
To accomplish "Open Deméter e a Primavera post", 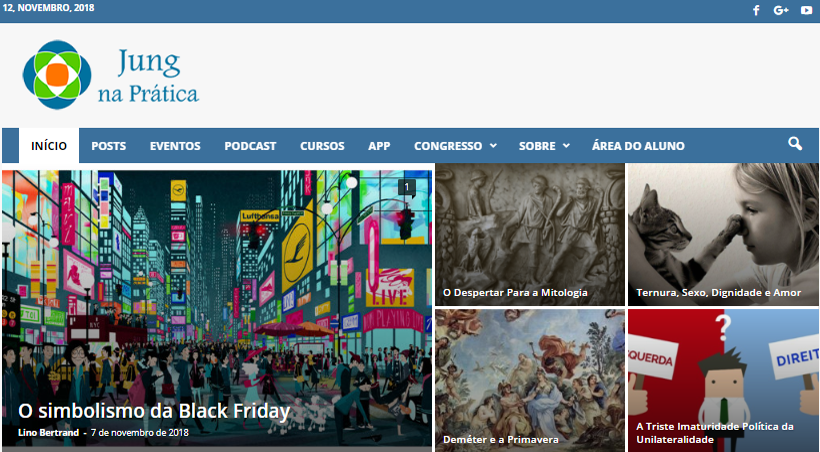I will coord(530,380).
